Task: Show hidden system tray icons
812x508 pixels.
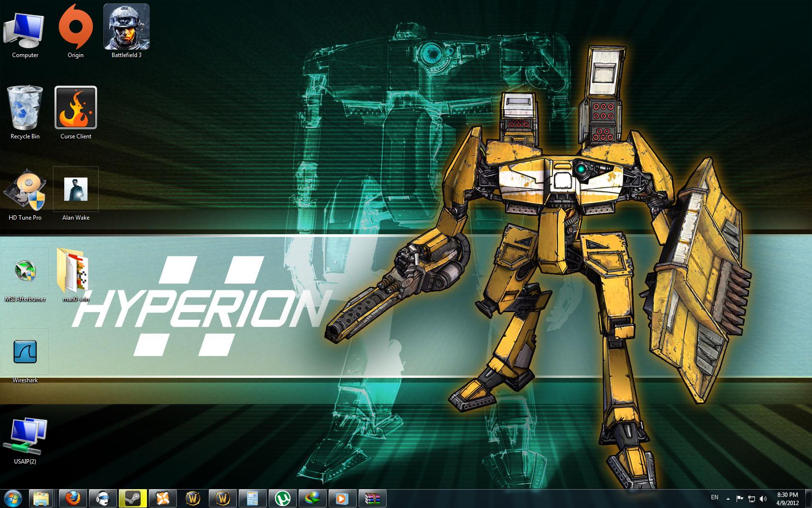Action: (x=728, y=498)
